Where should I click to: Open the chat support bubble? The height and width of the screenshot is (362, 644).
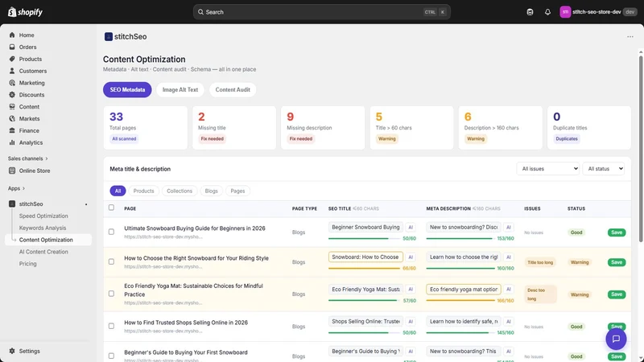point(616,339)
